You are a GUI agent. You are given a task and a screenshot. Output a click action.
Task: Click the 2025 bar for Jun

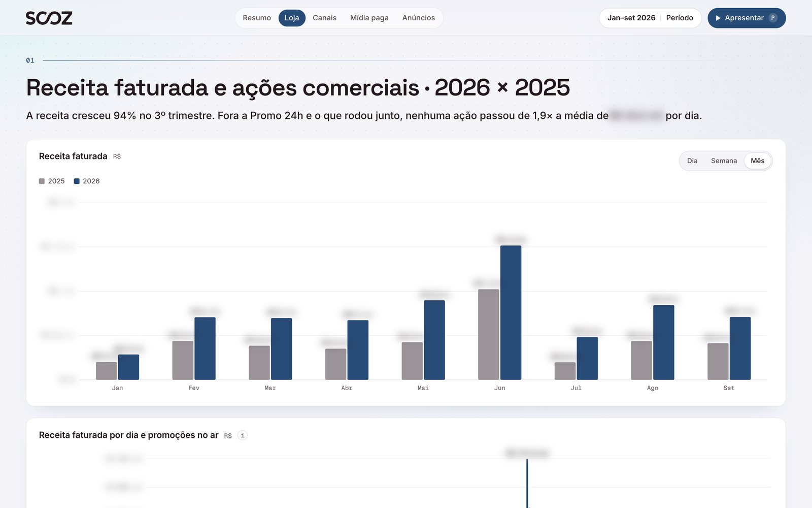pos(489,335)
